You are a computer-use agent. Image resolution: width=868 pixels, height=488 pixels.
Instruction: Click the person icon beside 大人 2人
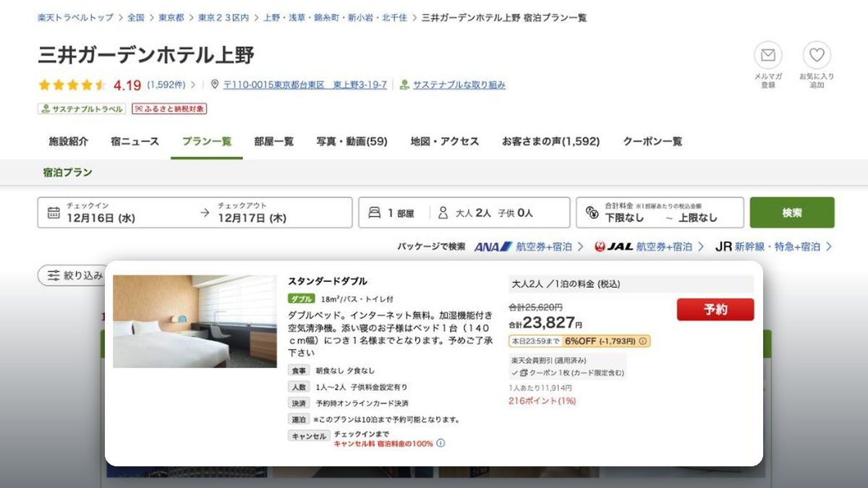tap(443, 213)
